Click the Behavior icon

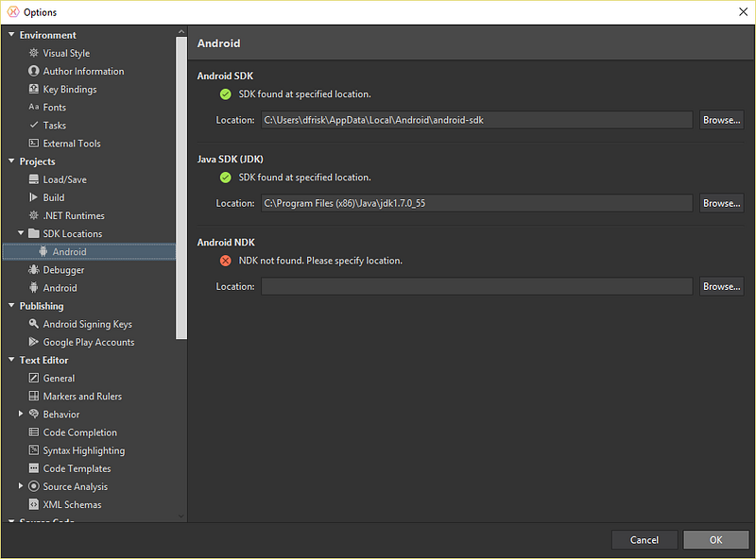34,414
